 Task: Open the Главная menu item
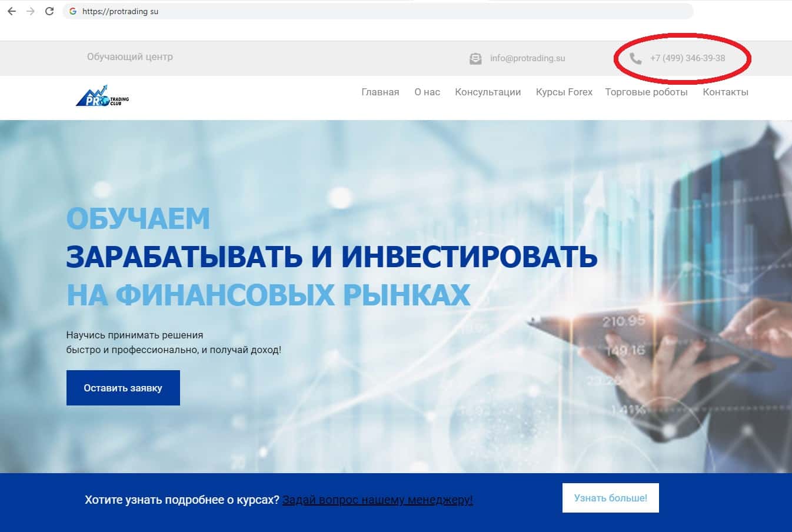[x=380, y=92]
